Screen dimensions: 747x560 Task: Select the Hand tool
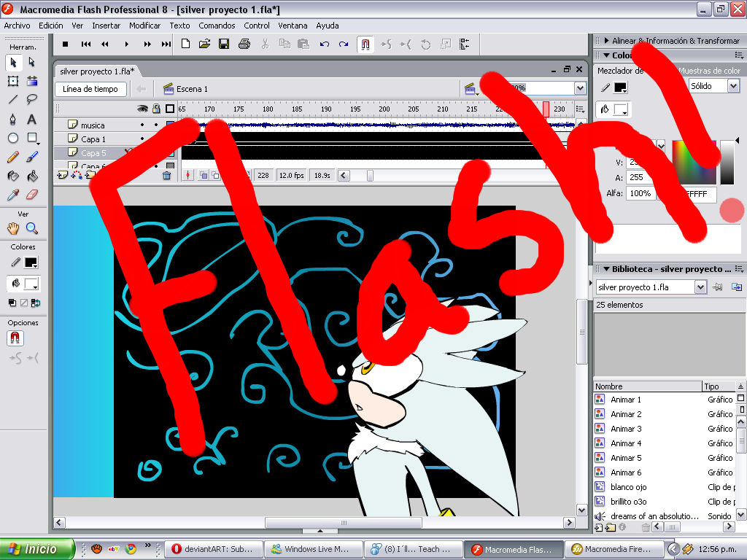click(13, 228)
